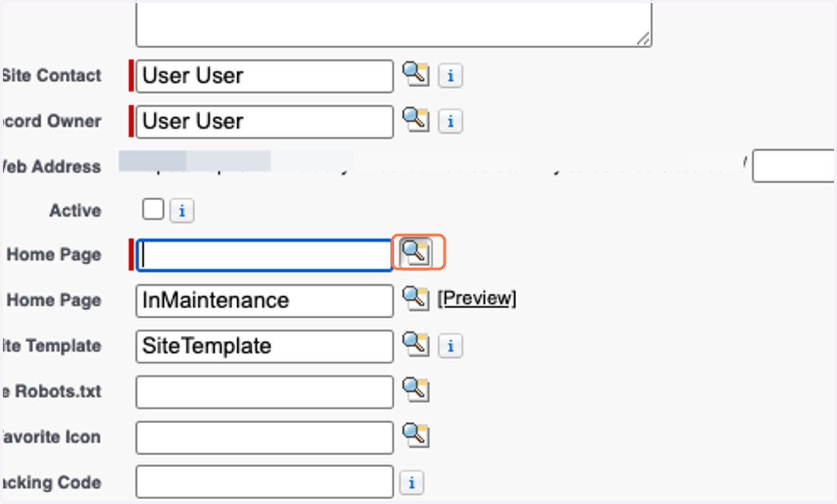The height and width of the screenshot is (504, 837).
Task: Click the Site Contact input field
Action: [x=264, y=76]
